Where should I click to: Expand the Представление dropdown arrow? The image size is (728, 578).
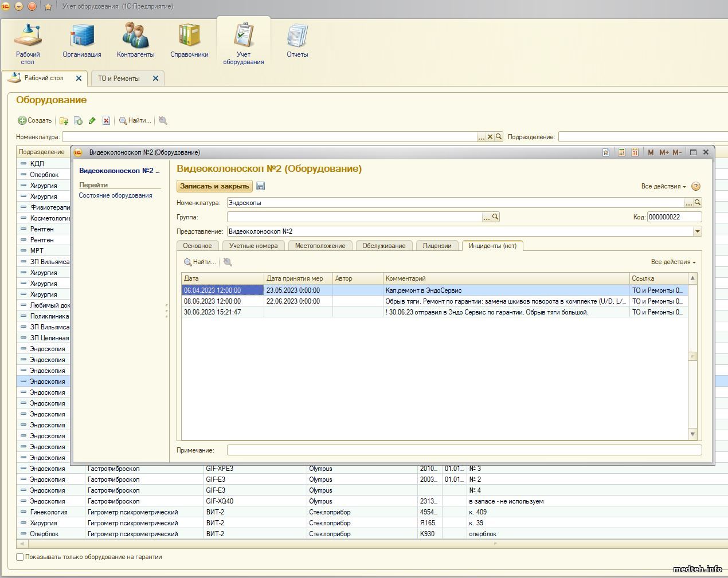(x=697, y=231)
